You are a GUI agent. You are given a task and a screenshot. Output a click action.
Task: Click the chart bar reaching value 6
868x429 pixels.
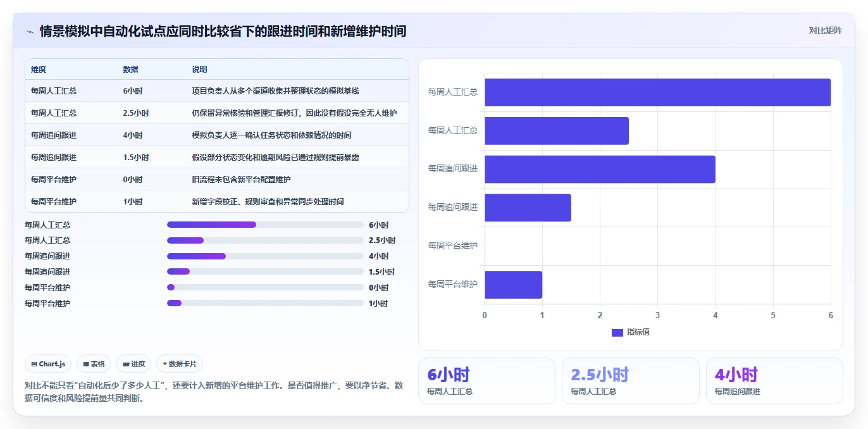[x=657, y=92]
